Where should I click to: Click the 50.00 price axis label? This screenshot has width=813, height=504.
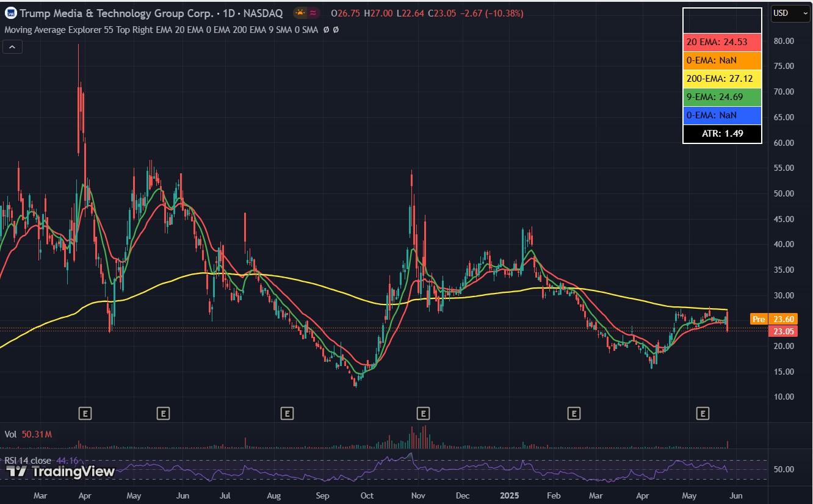pyautogui.click(x=782, y=193)
